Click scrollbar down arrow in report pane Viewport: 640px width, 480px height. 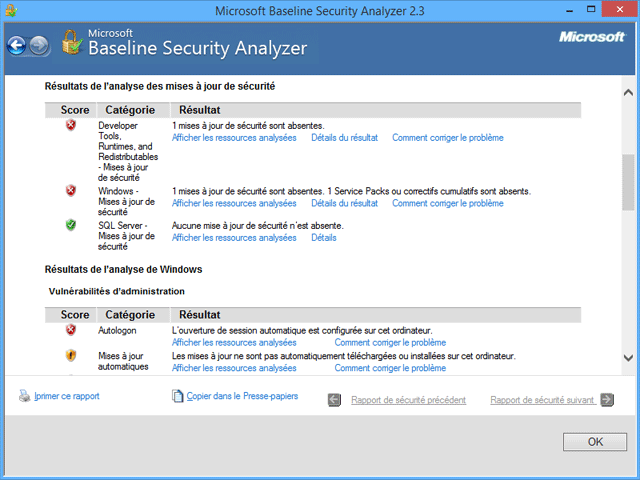629,357
